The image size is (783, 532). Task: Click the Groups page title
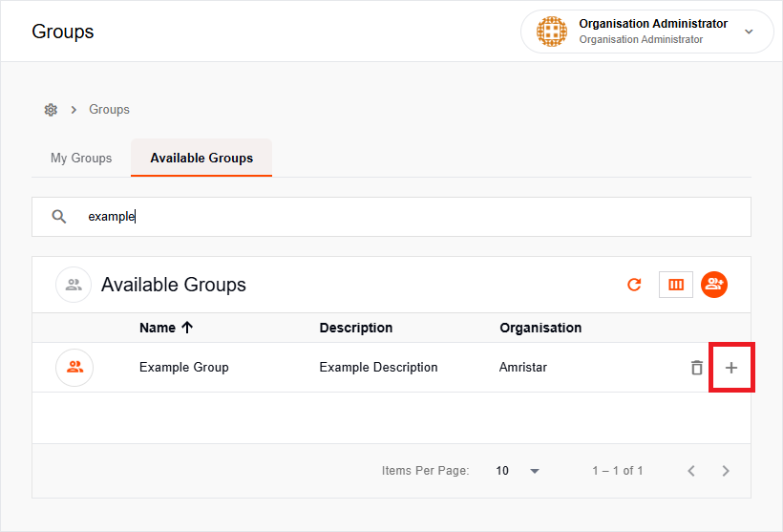click(62, 32)
